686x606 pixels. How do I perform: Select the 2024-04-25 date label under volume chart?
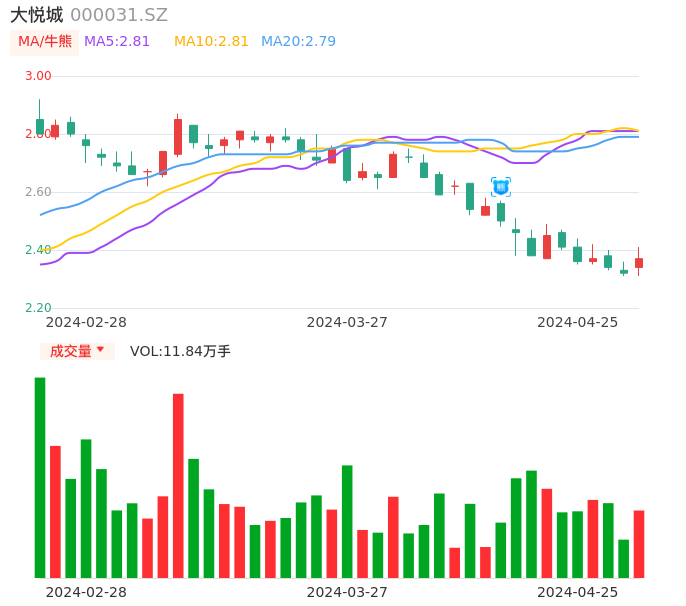578,592
